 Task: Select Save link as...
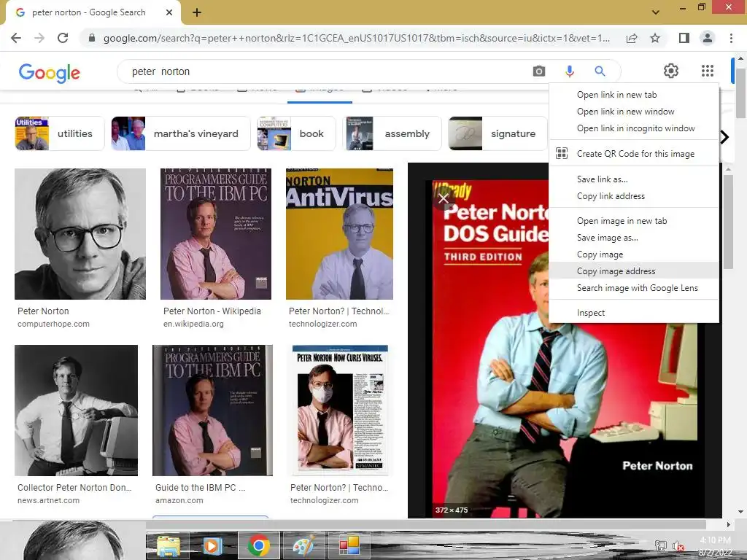(x=634, y=179)
